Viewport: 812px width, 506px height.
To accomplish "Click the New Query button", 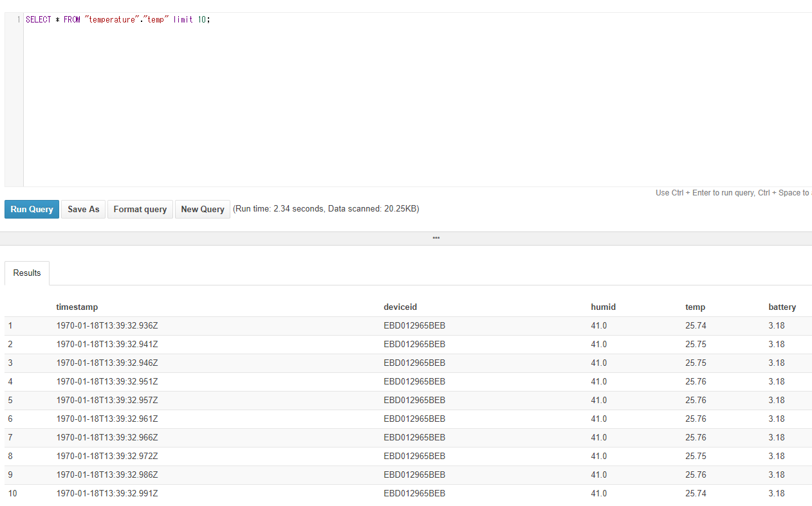I will [202, 209].
